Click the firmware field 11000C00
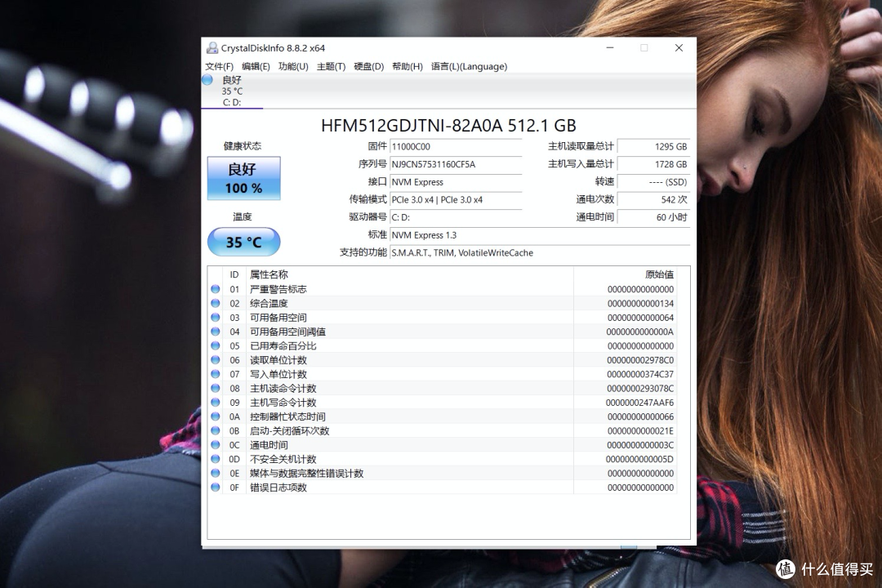 point(456,146)
